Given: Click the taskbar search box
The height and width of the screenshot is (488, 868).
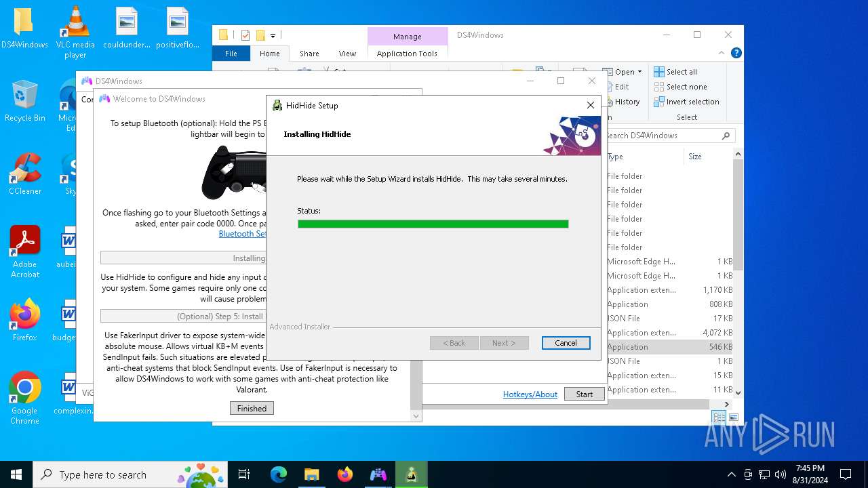Looking at the screenshot, I should point(131,474).
